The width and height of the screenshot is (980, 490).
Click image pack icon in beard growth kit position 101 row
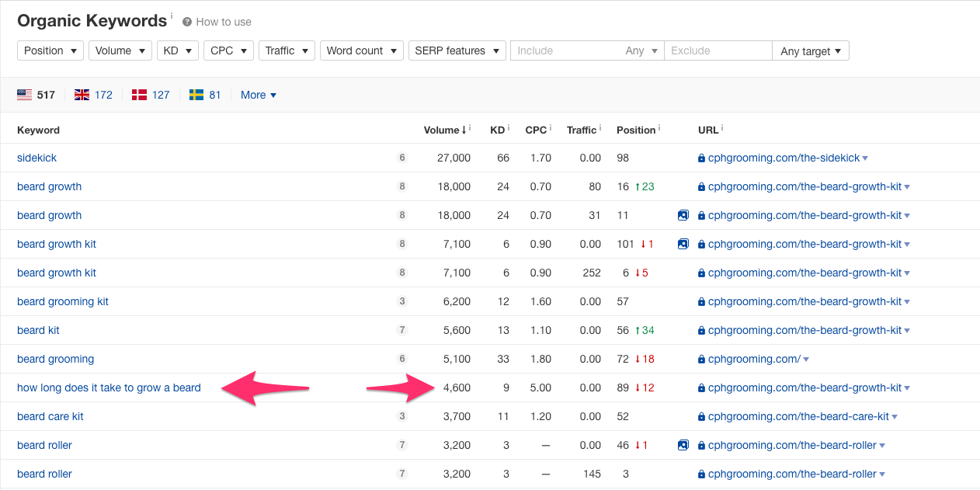pyautogui.click(x=683, y=244)
